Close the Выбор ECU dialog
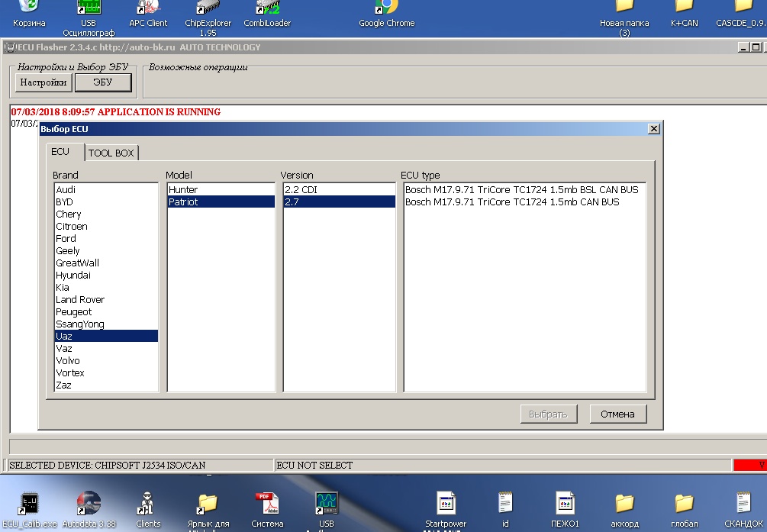The image size is (767, 532). (x=653, y=129)
